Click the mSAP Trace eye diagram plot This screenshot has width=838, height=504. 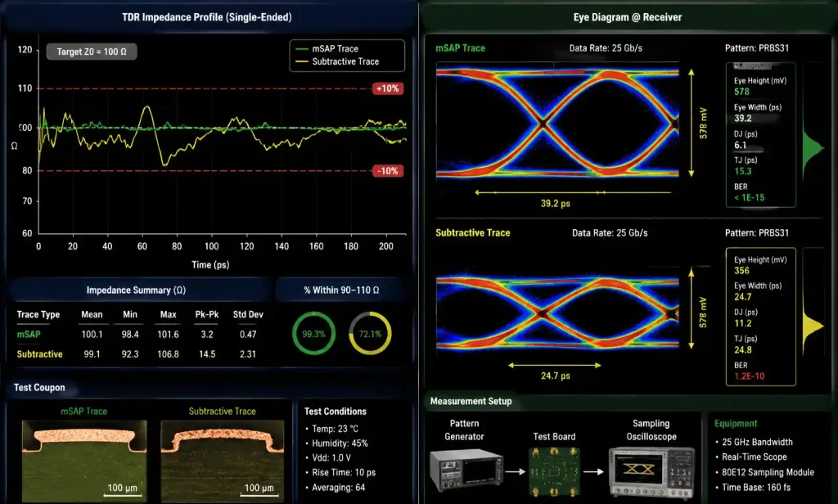coord(557,122)
